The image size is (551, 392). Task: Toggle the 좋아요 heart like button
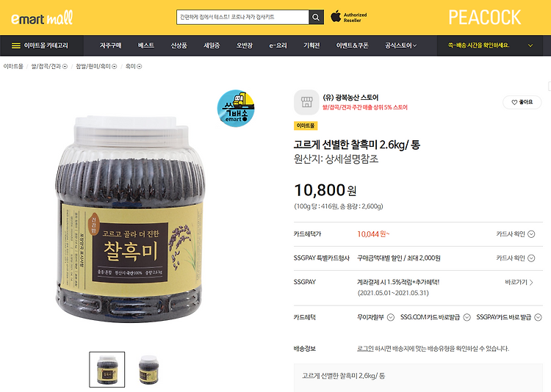pyautogui.click(x=522, y=102)
